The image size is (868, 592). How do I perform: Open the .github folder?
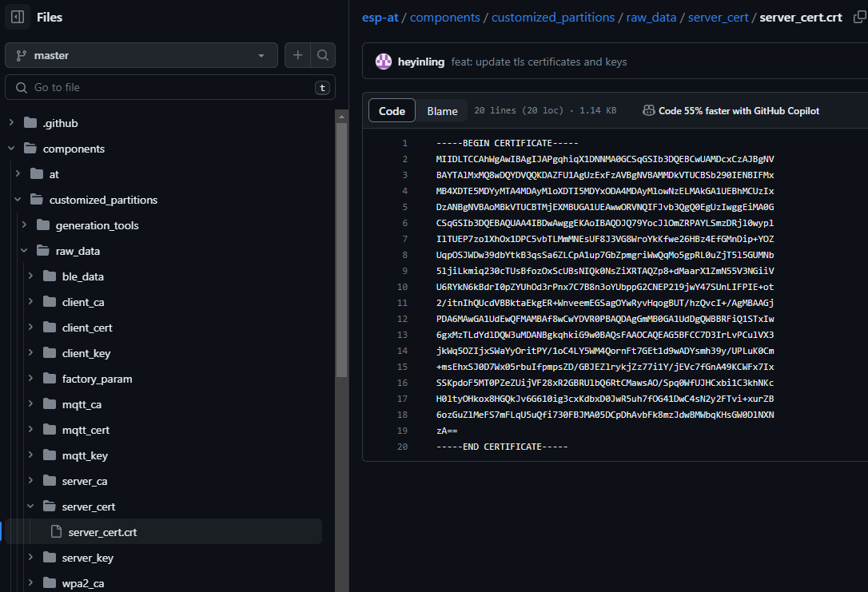tap(60, 123)
